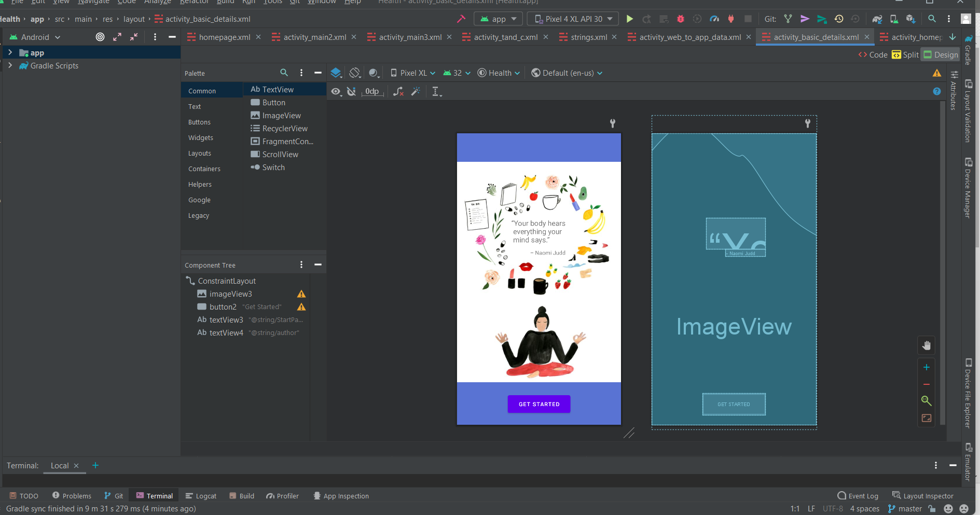The image size is (980, 515).
Task: Select button2 in Component Tree
Action: point(223,307)
